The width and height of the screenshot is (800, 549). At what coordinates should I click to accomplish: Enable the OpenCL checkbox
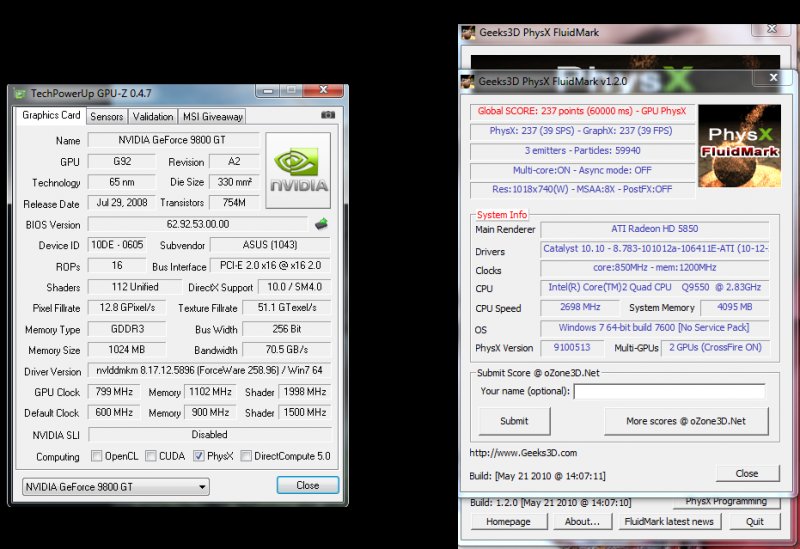pos(96,456)
